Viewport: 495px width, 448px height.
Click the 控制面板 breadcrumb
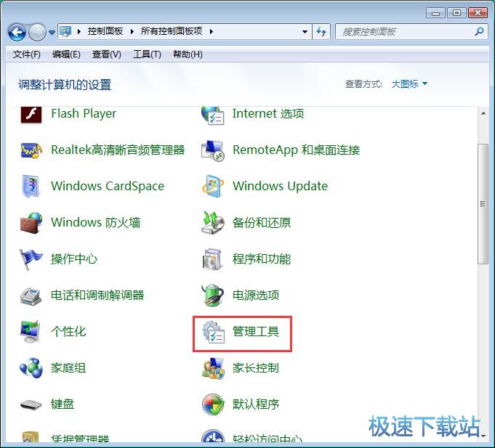(x=105, y=31)
